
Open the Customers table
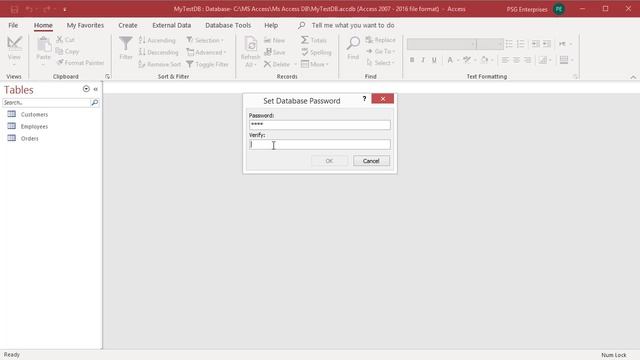[34, 114]
